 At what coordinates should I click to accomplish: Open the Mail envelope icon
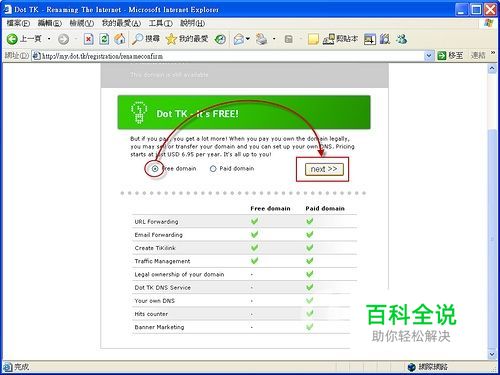pyautogui.click(x=239, y=39)
